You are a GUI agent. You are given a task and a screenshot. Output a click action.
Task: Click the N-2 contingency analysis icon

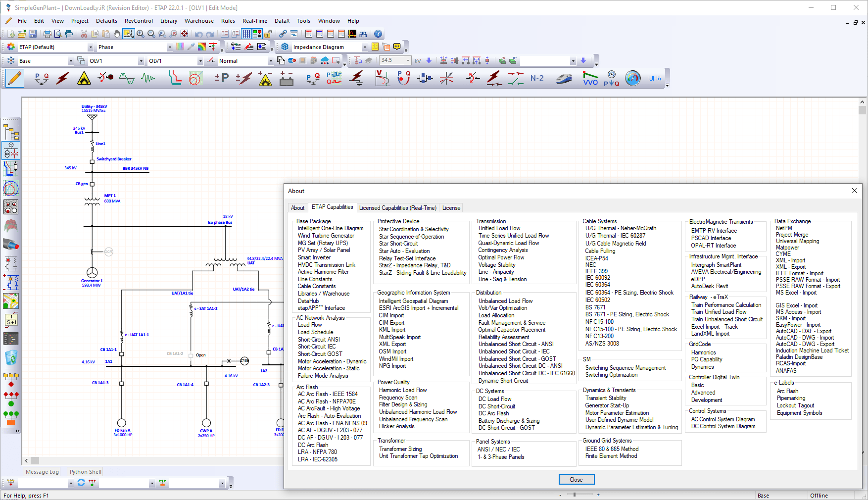pos(537,78)
